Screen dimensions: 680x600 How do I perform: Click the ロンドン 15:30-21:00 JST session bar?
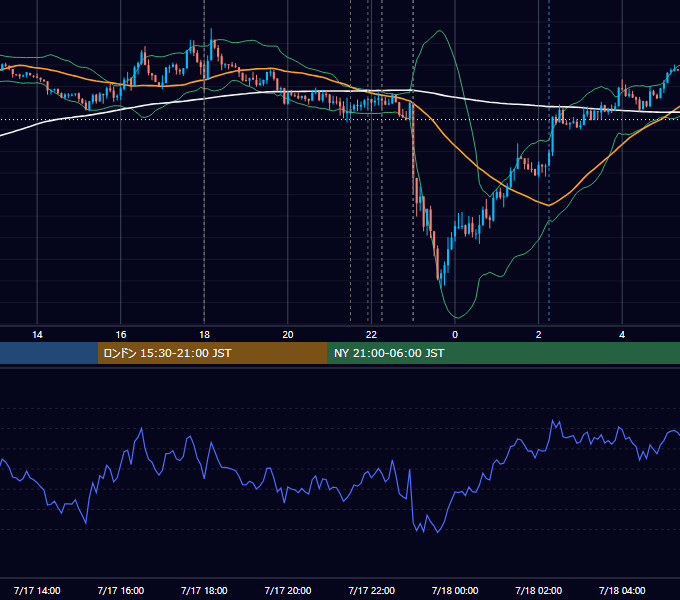[x=212, y=353]
